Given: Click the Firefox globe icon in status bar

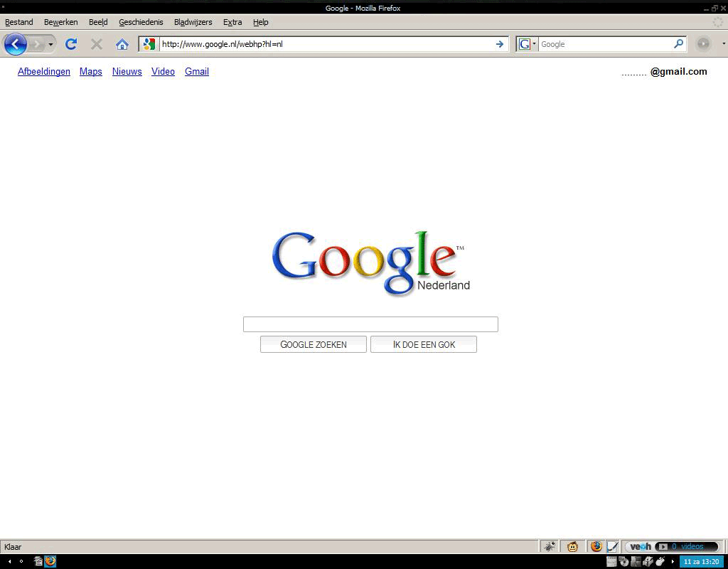Looking at the screenshot, I should [x=596, y=547].
